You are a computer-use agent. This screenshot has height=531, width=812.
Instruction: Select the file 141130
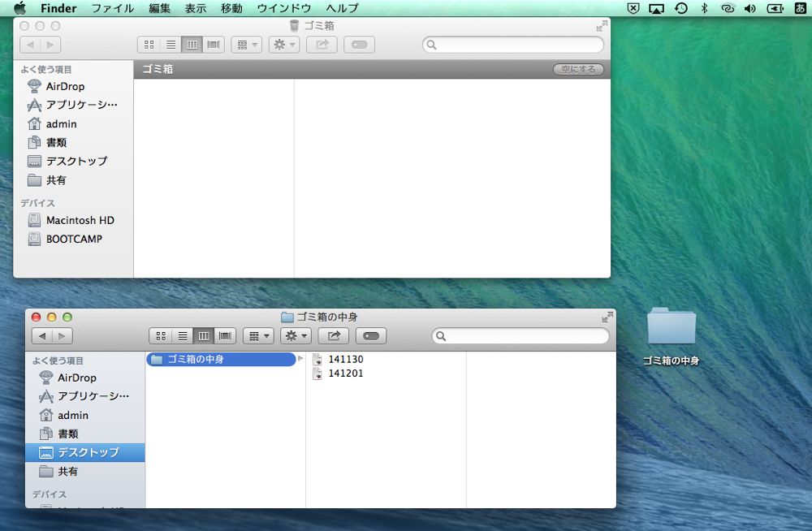pyautogui.click(x=338, y=359)
